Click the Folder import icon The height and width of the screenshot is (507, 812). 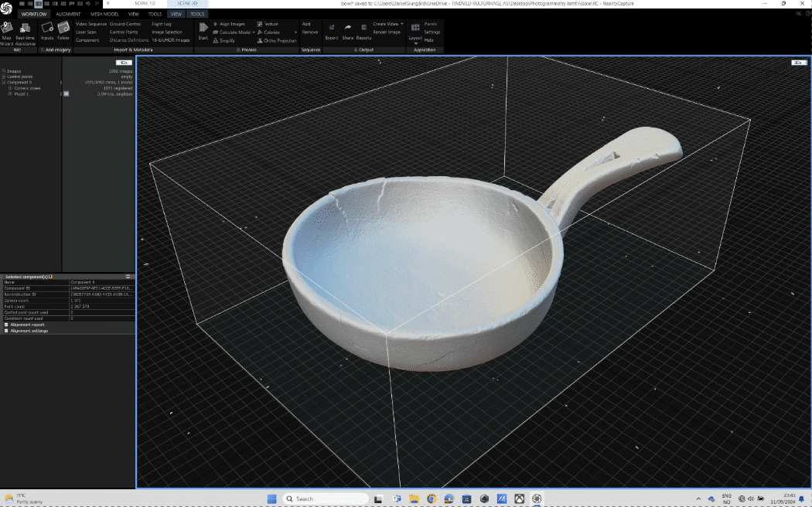pos(63,29)
